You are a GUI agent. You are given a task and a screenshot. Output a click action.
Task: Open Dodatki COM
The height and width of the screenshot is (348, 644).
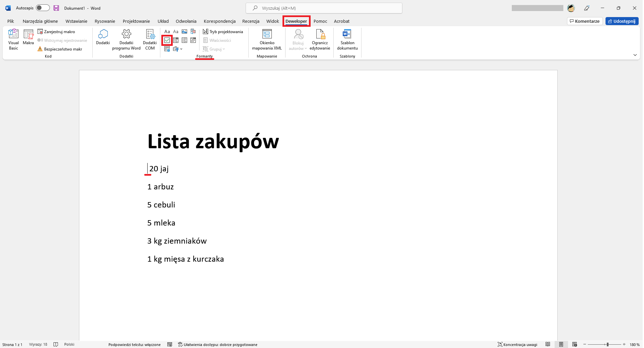[x=150, y=39]
